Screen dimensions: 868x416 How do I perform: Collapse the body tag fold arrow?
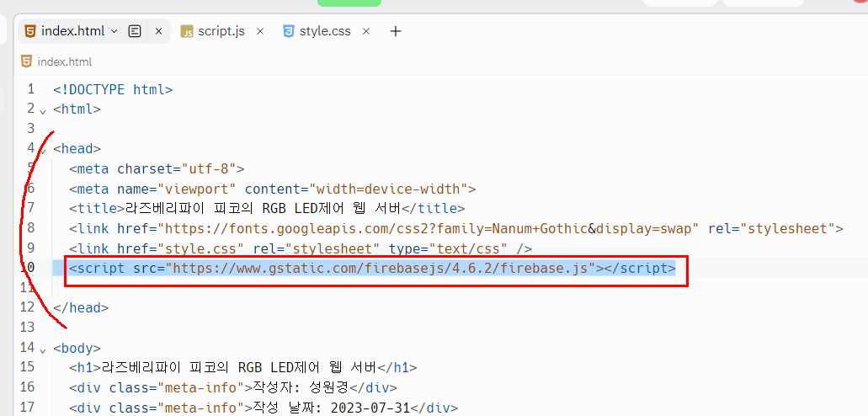tap(43, 350)
